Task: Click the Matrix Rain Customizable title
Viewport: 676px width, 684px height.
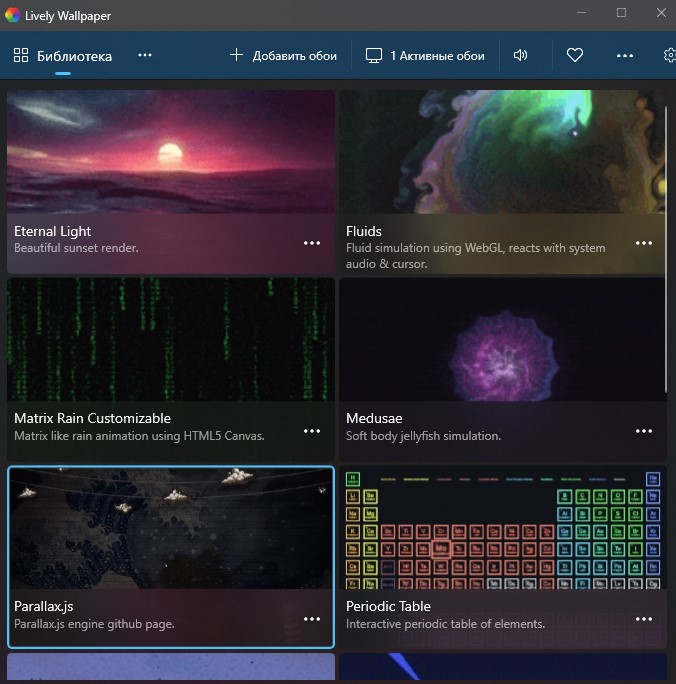Action: (92, 418)
